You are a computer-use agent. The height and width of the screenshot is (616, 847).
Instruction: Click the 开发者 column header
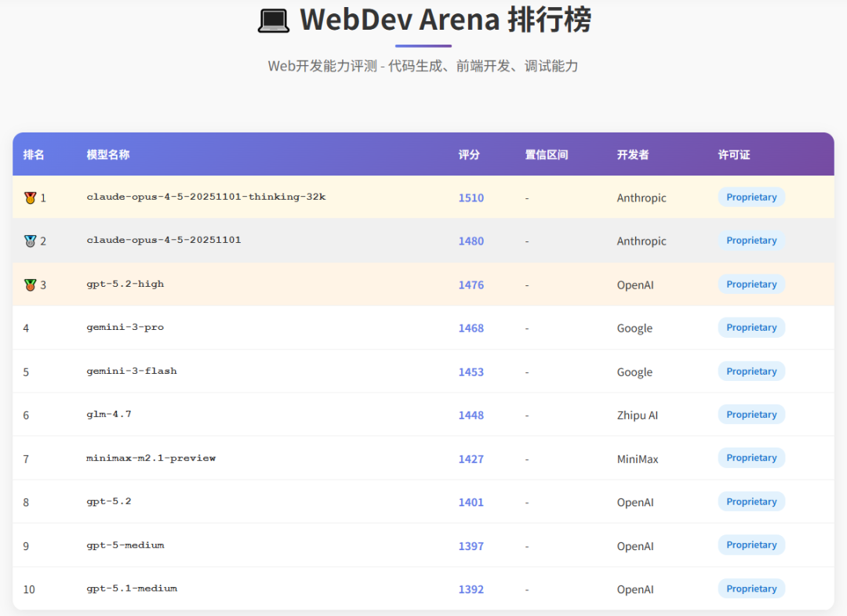tap(633, 155)
